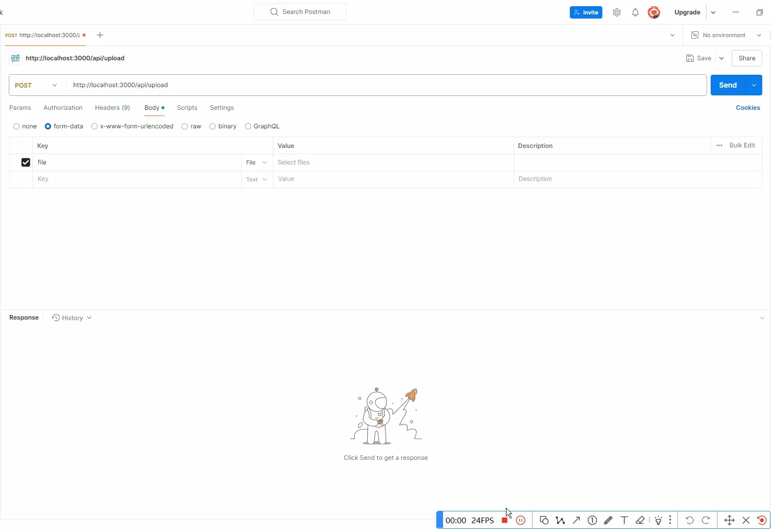Open the POST method dropdown
Screen dimensions: 771x532
pyautogui.click(x=37, y=85)
